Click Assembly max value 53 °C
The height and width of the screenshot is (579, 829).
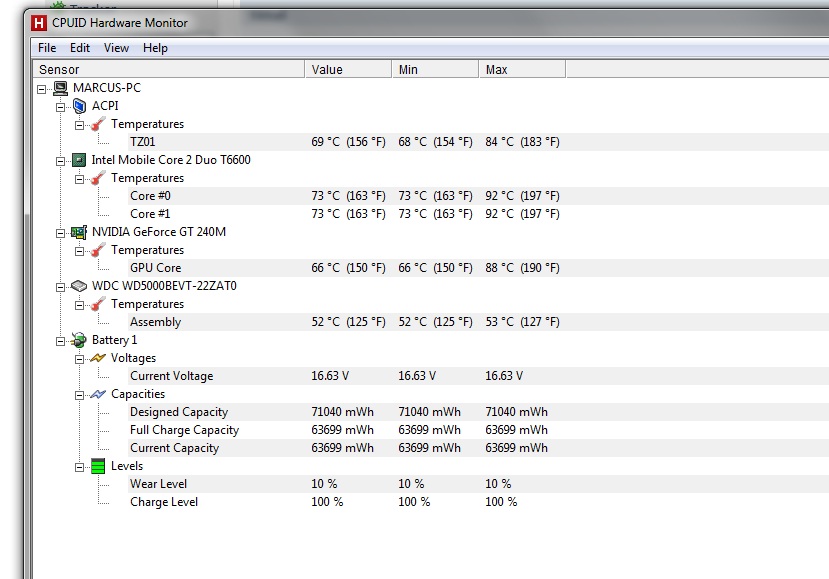point(522,321)
